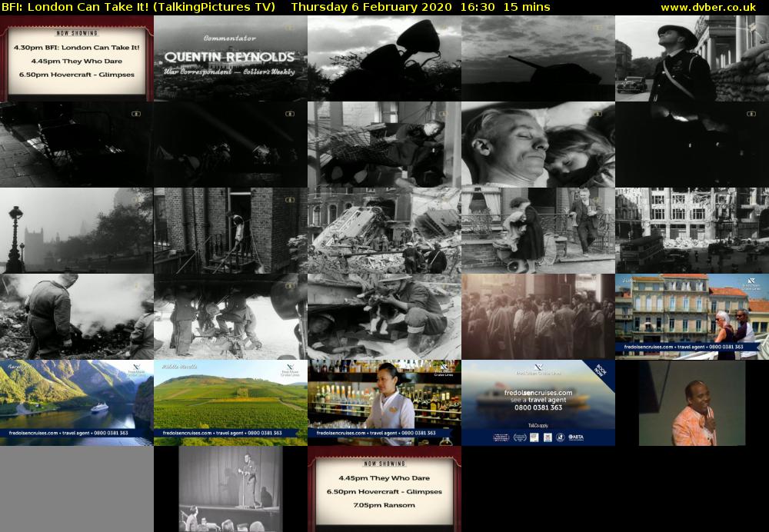Open the anti-aircraft gun silhouette frame

[538, 58]
